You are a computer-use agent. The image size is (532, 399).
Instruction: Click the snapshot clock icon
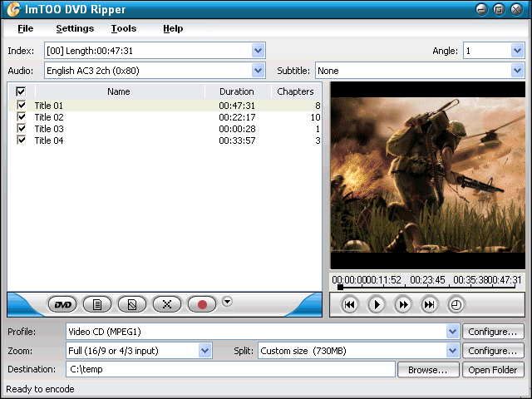point(456,305)
